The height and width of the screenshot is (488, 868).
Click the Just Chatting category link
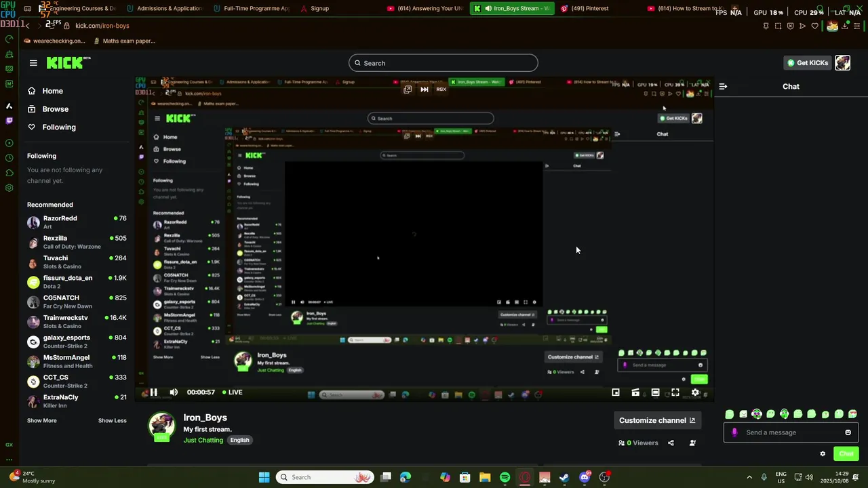tap(203, 440)
